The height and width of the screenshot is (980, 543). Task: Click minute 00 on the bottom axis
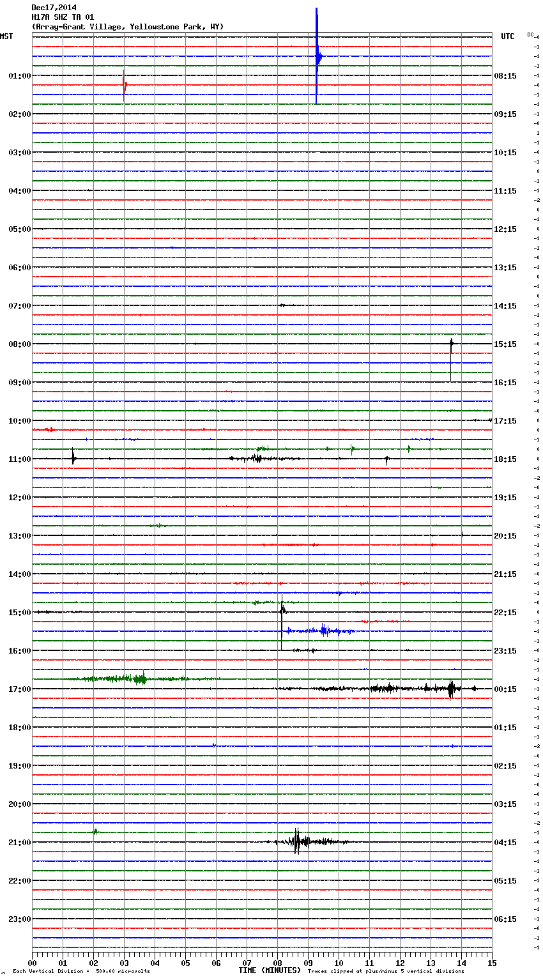33,963
